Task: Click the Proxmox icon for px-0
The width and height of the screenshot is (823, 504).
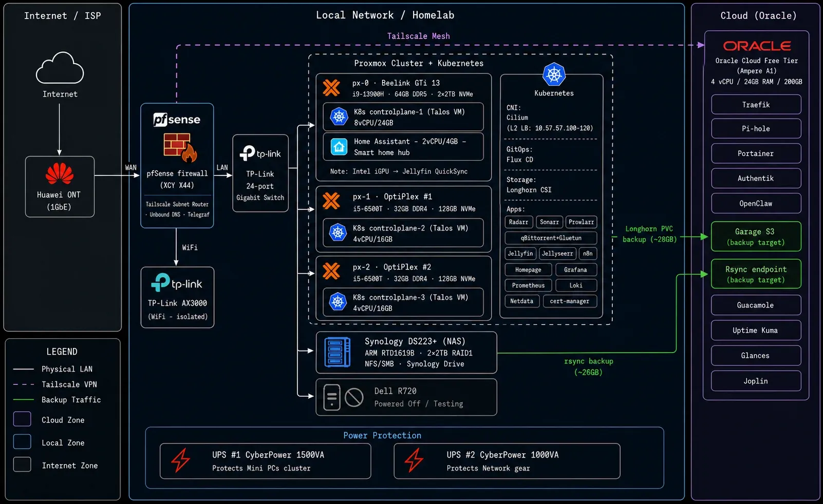Action: click(x=331, y=88)
